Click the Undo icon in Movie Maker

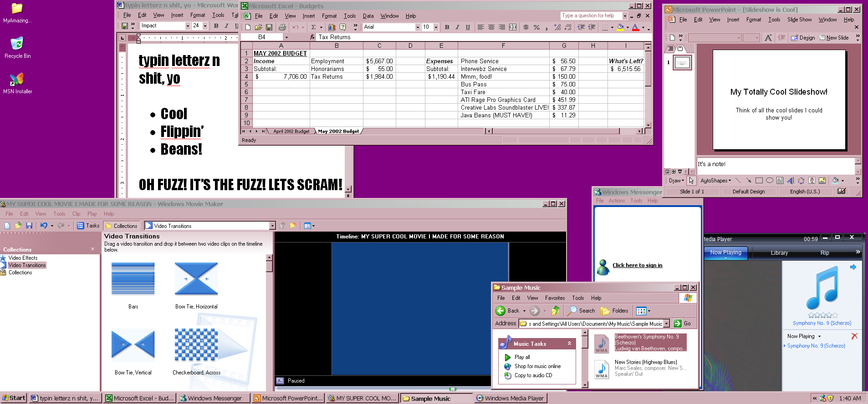tap(44, 226)
